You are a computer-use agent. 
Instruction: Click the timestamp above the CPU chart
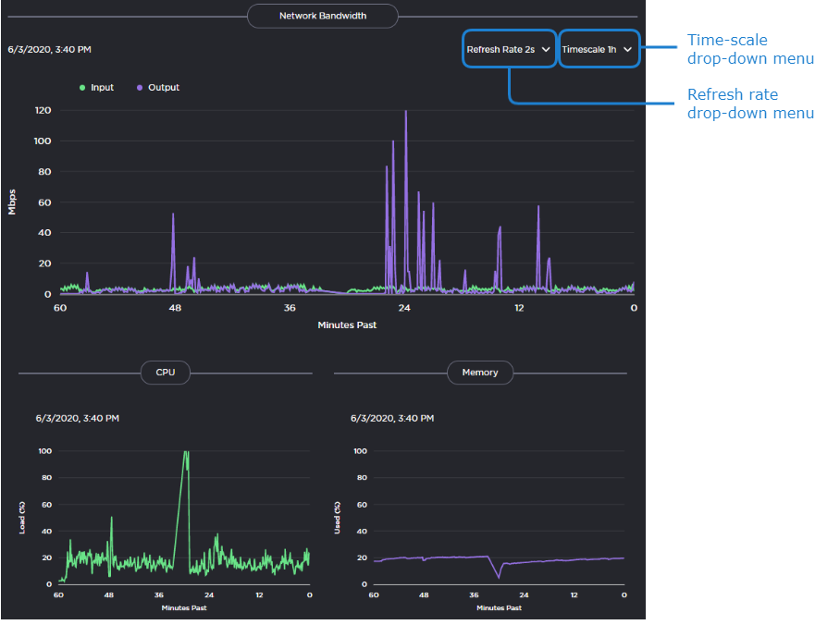click(78, 418)
